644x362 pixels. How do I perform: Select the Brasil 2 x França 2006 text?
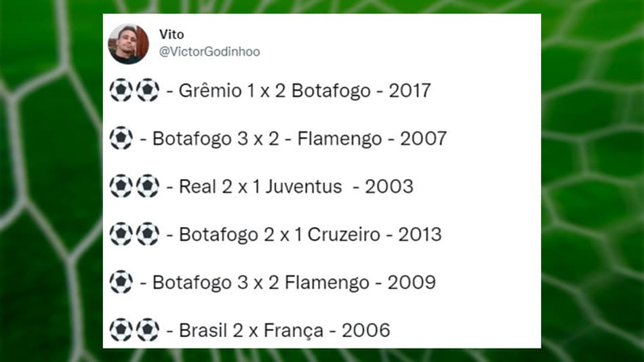tap(284, 330)
